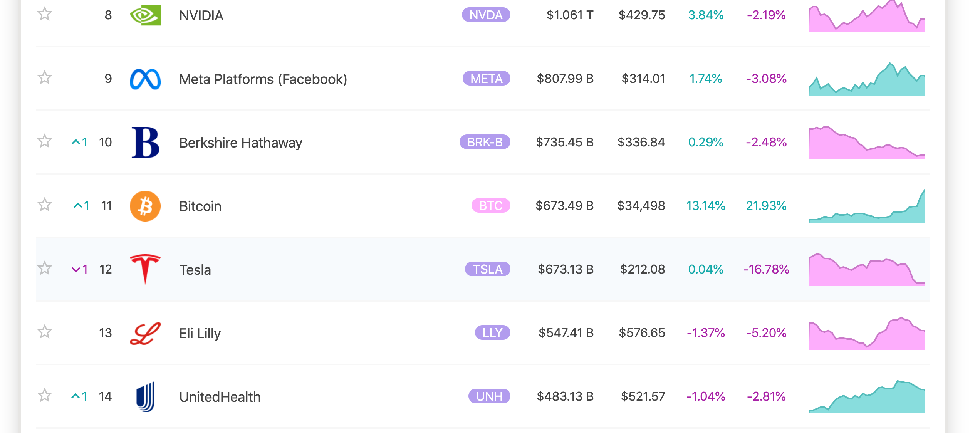The height and width of the screenshot is (433, 980).
Task: Select the red Tesla logo
Action: [145, 269]
